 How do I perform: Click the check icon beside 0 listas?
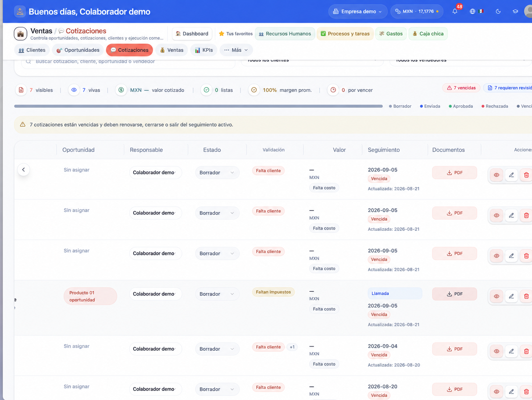(206, 90)
